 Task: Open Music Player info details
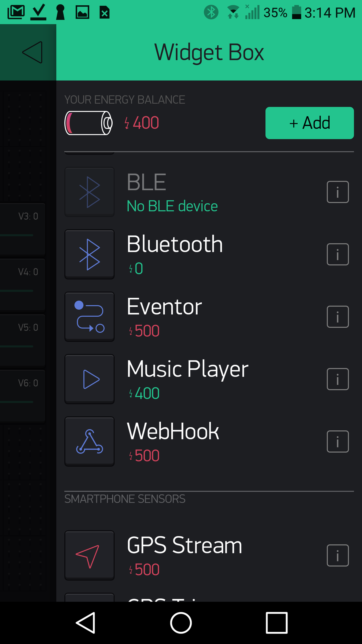point(338,379)
